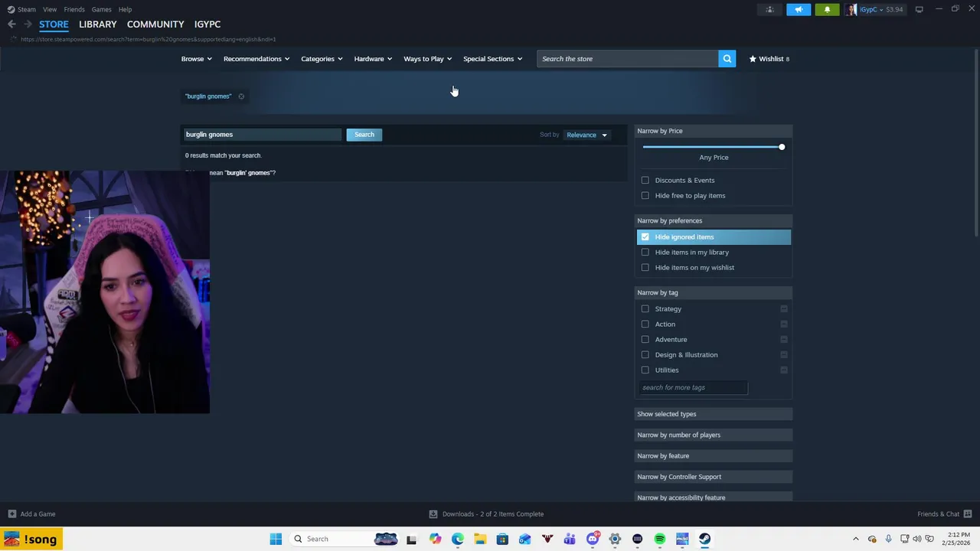Tick the Action tag checkbox

tap(645, 324)
